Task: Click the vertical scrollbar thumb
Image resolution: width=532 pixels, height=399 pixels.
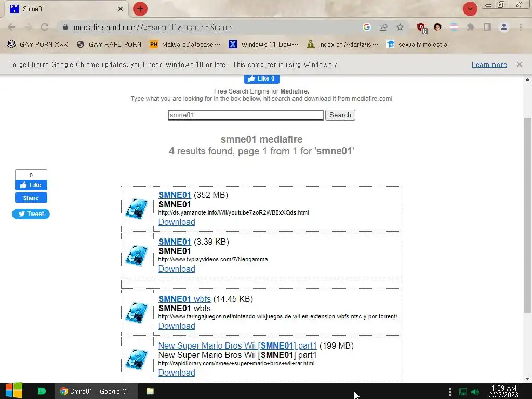Action: pos(527,215)
